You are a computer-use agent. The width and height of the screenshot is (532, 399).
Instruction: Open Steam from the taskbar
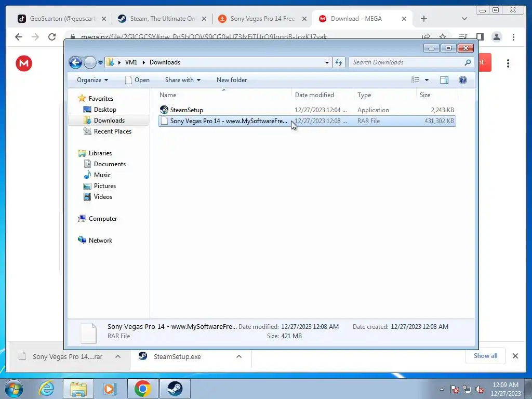pos(175,389)
